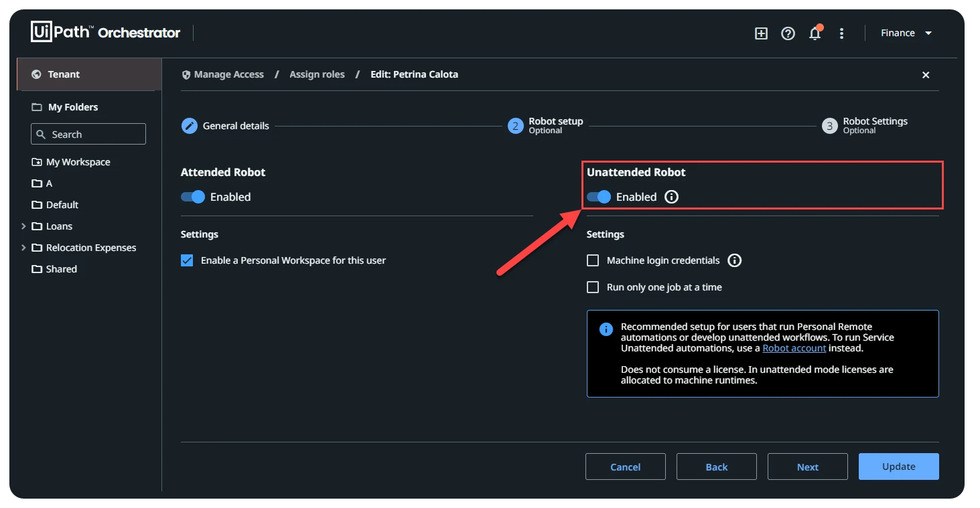Click the Attended Robot heading
The width and height of the screenshot is (980, 508).
point(223,172)
